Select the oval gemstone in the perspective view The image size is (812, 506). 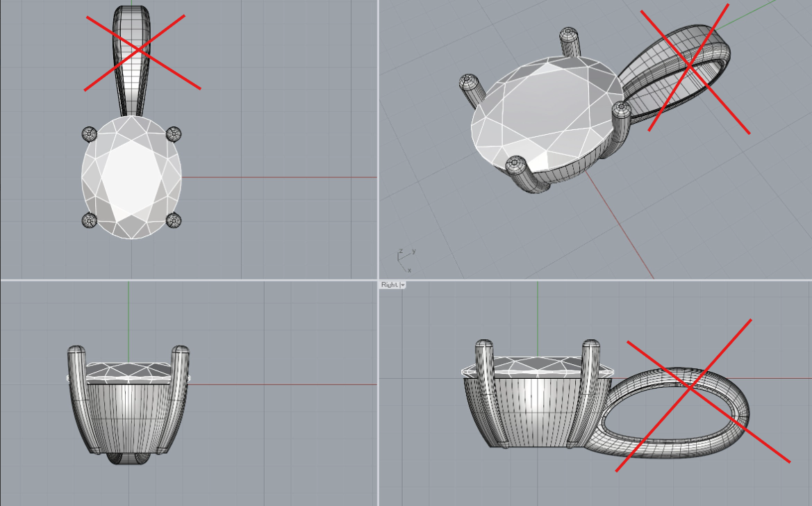(x=547, y=114)
